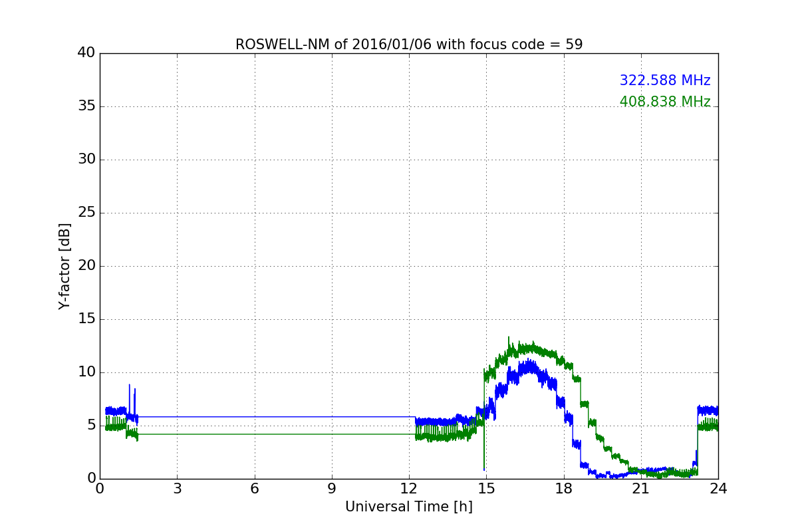Click the plot title ROSWELL-NM of 2016/01/06
798x532 pixels.
point(409,45)
